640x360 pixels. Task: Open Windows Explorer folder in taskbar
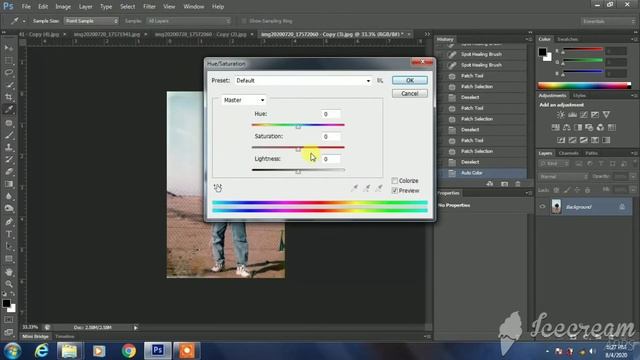[x=69, y=351]
